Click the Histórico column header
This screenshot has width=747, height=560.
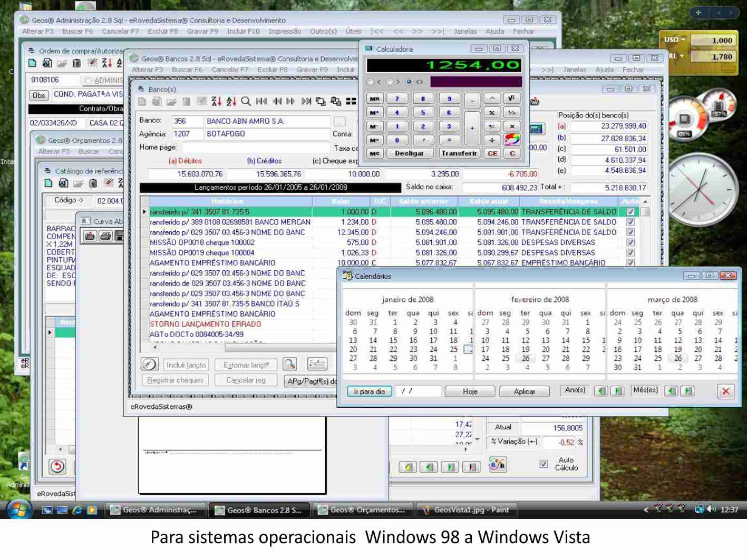point(227,201)
